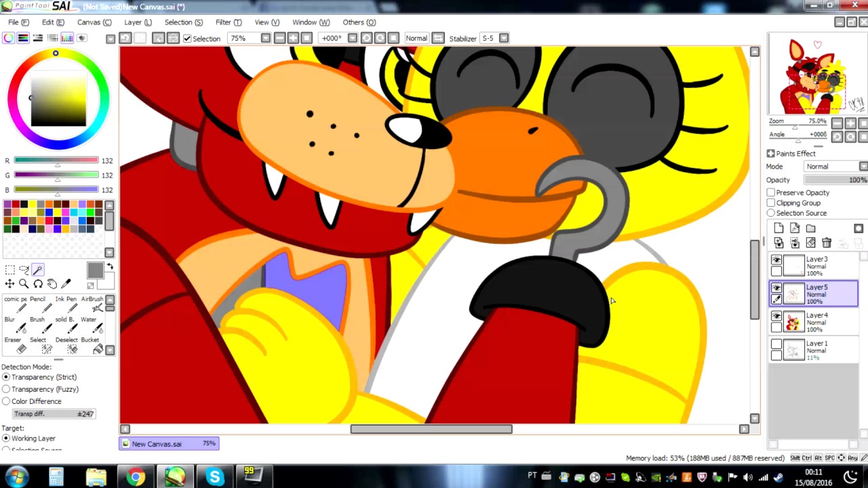Viewport: 868px width, 488px height.
Task: Show the RGB slider panel
Action: point(23,38)
